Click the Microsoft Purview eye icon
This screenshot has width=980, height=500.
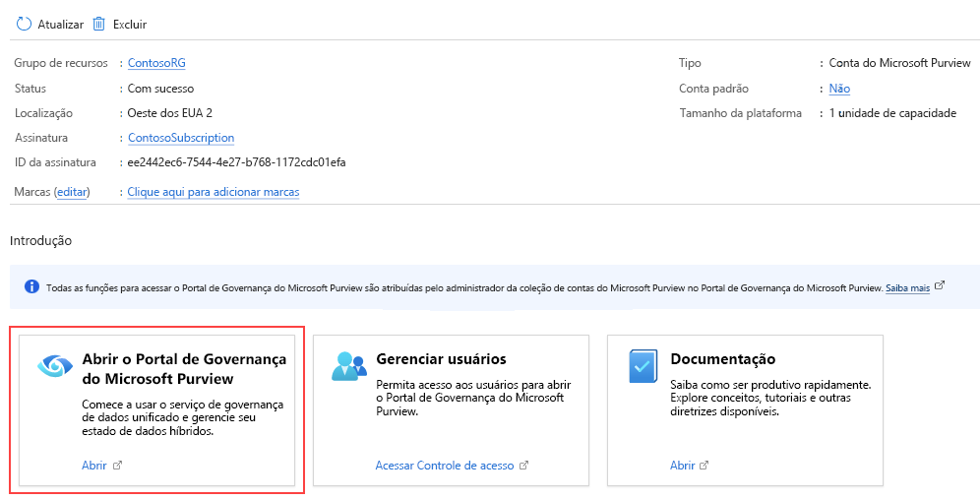pyautogui.click(x=54, y=365)
